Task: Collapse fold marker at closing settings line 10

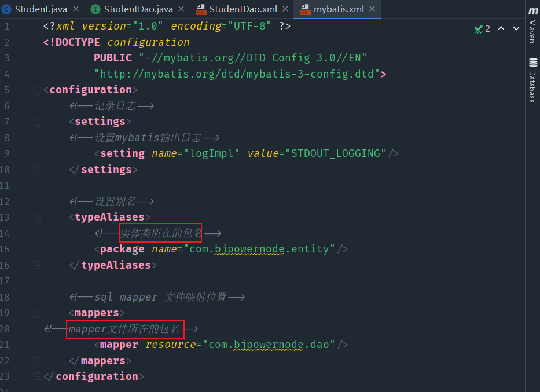Action: 38,170
